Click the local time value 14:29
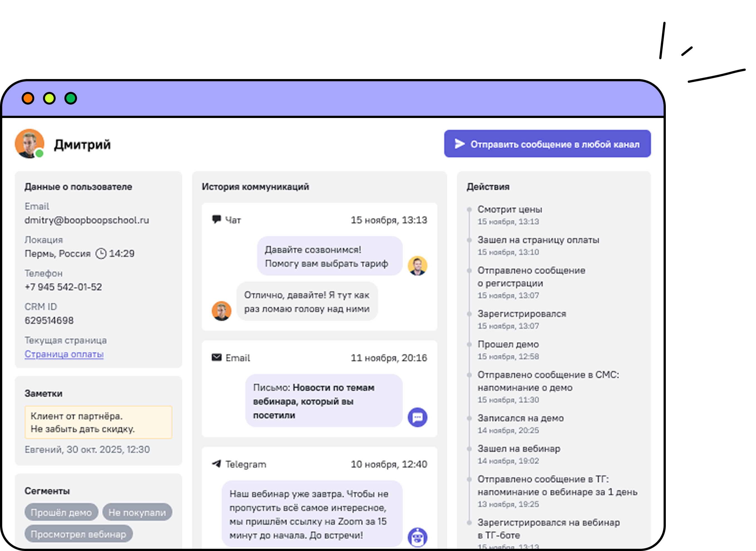This screenshot has height=551, width=756. point(121,254)
